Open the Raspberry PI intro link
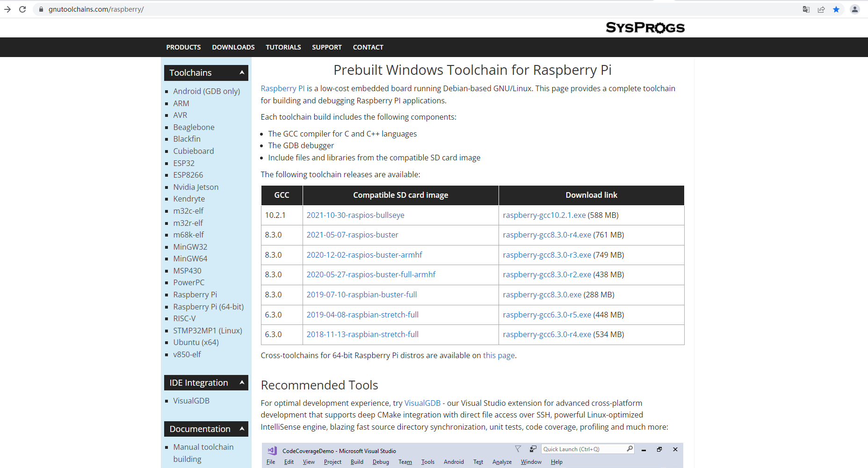This screenshot has width=868, height=468. 282,88
